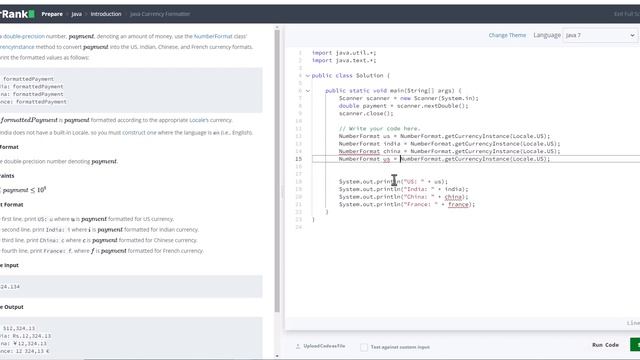Click the upload icon beside Upload Code as File
640x360 pixels.
click(x=298, y=346)
